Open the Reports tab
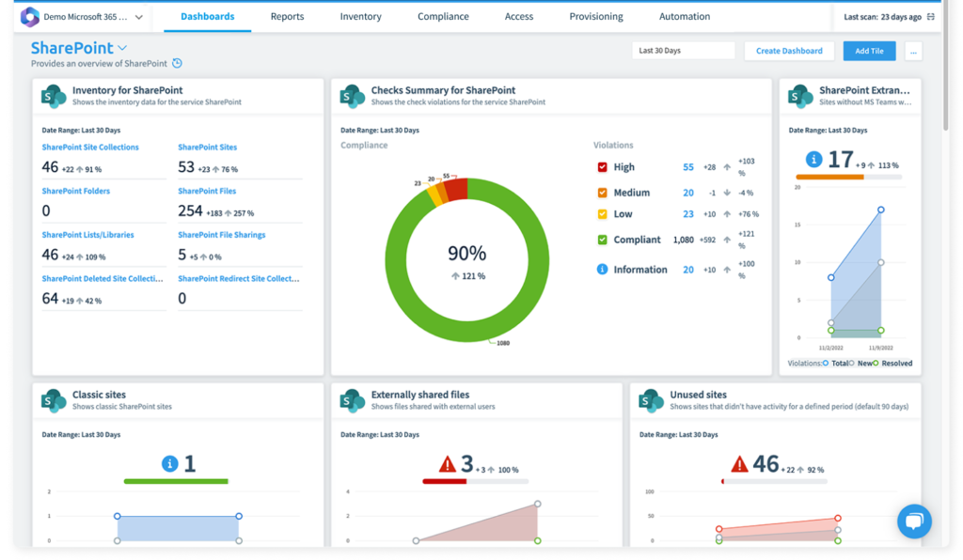Image resolution: width=963 pixels, height=560 pixels. [287, 17]
